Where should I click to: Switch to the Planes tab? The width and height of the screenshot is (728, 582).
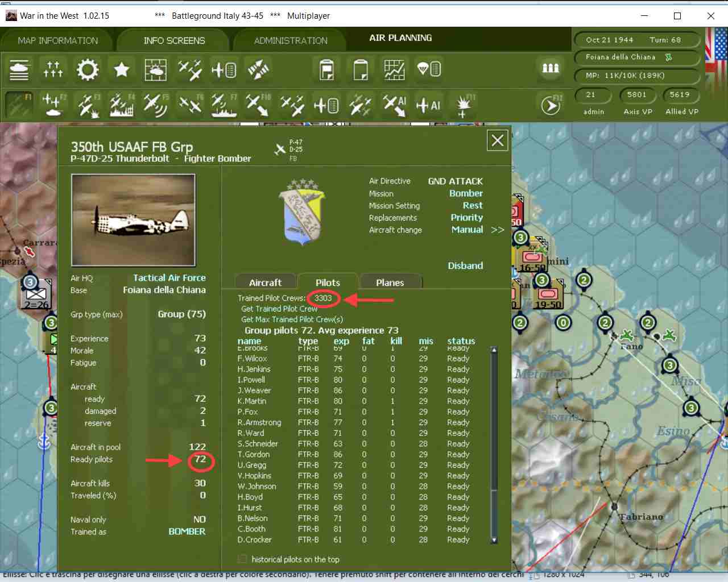390,282
